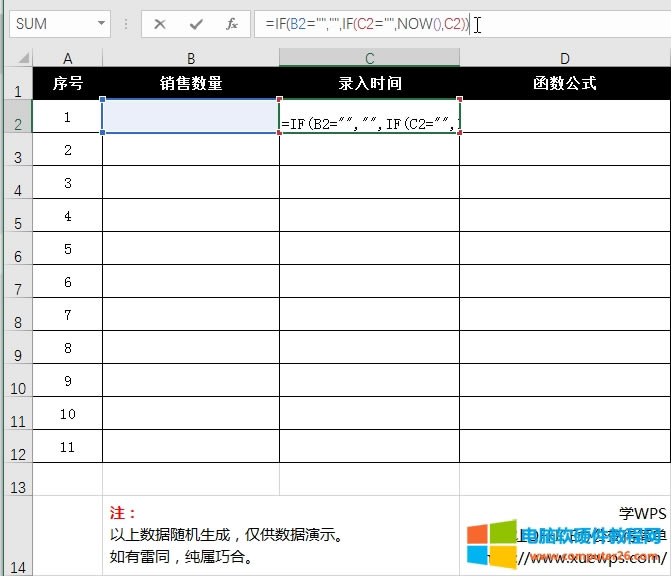Select column D header
This screenshot has width=671, height=576.
[x=564, y=58]
